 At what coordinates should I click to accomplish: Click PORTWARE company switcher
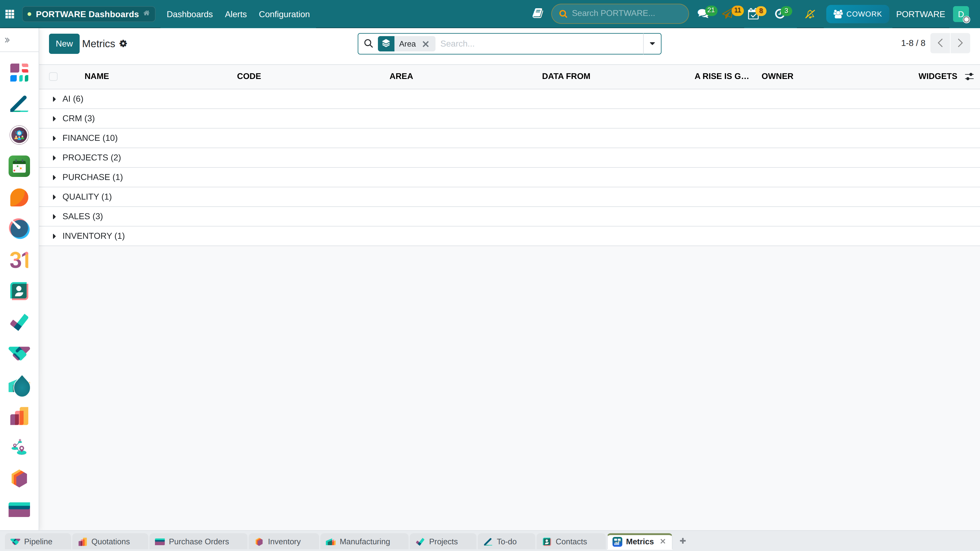pyautogui.click(x=920, y=14)
